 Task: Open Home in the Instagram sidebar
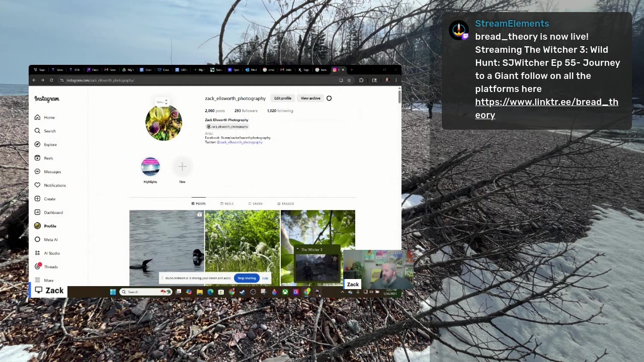click(x=45, y=117)
